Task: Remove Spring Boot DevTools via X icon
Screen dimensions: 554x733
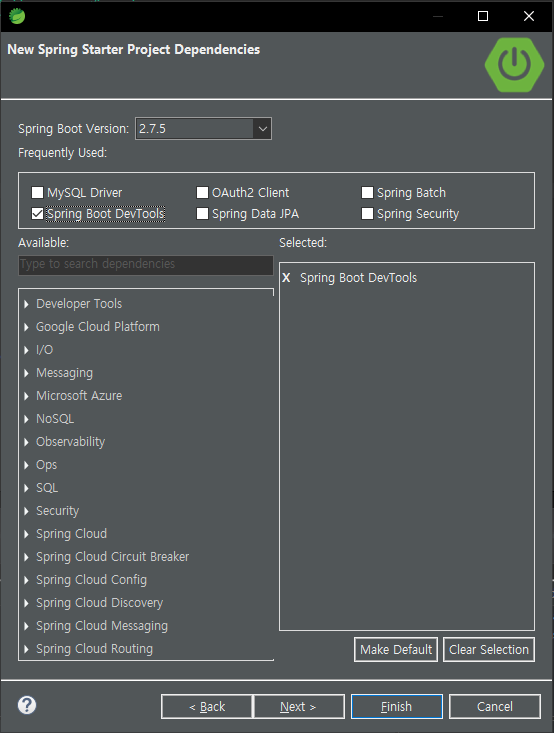Action: [x=286, y=278]
